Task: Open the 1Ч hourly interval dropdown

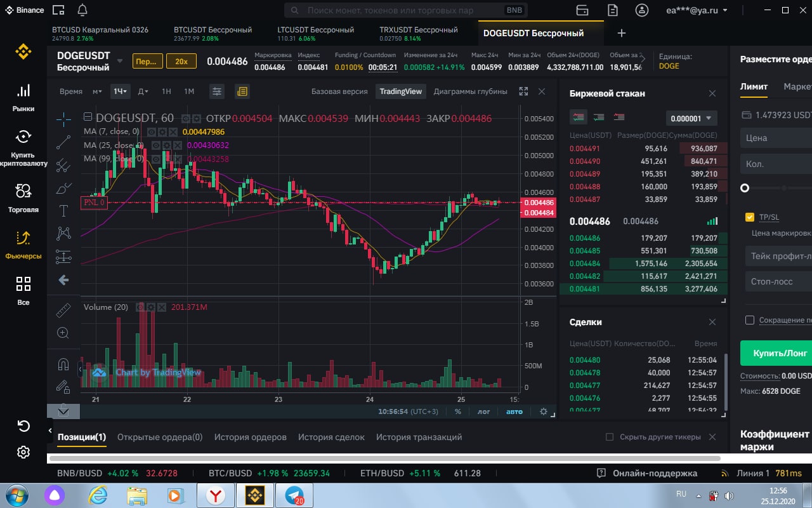Action: (x=120, y=91)
